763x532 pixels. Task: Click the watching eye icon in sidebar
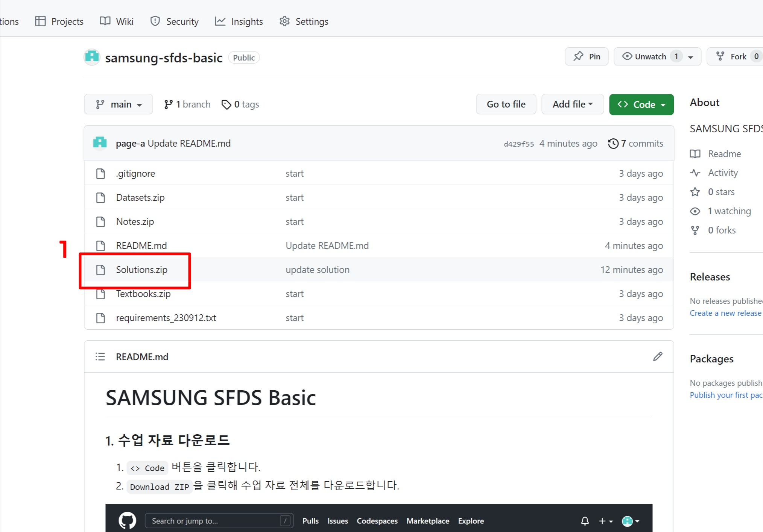(695, 211)
